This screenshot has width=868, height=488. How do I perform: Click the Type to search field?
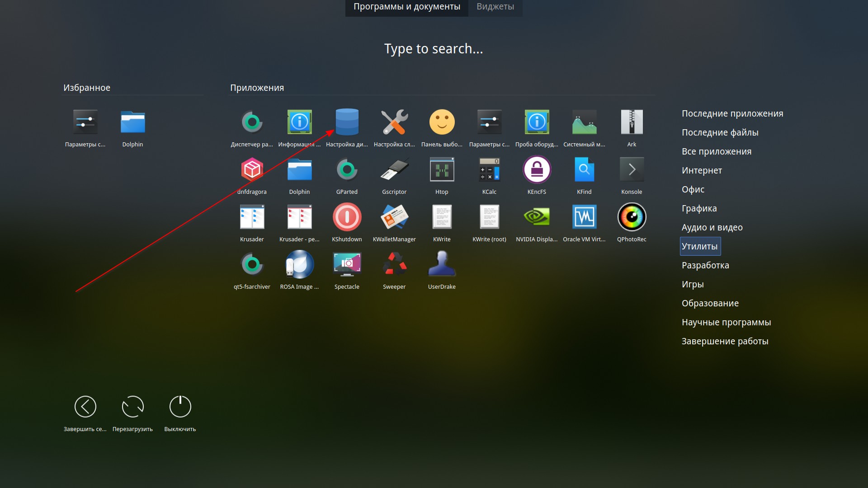click(434, 49)
